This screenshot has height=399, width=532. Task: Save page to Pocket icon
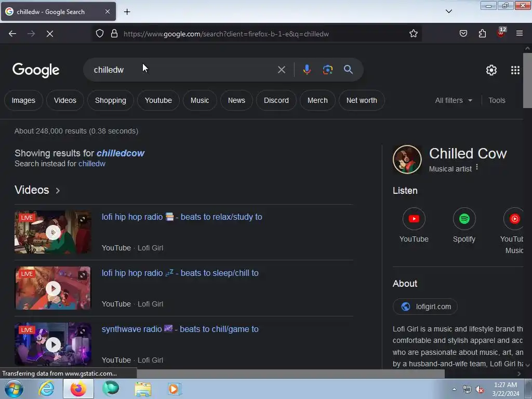pos(463,34)
